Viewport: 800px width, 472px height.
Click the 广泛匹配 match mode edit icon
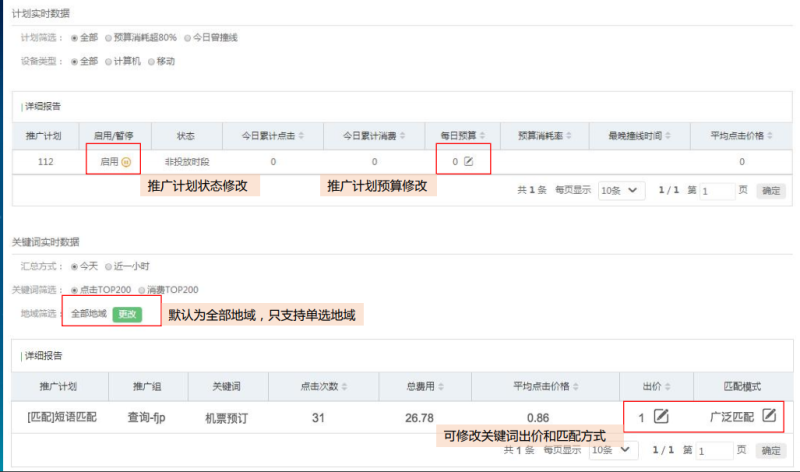[x=768, y=416]
